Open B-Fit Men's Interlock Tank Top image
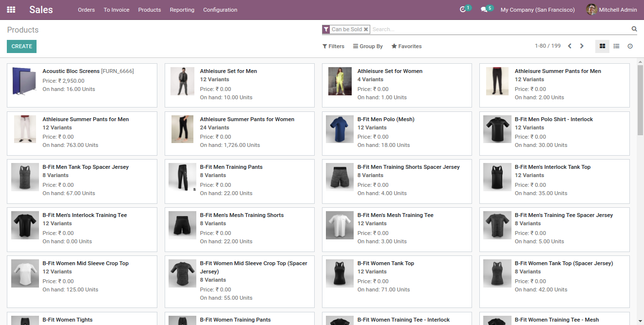The image size is (644, 325). [497, 177]
